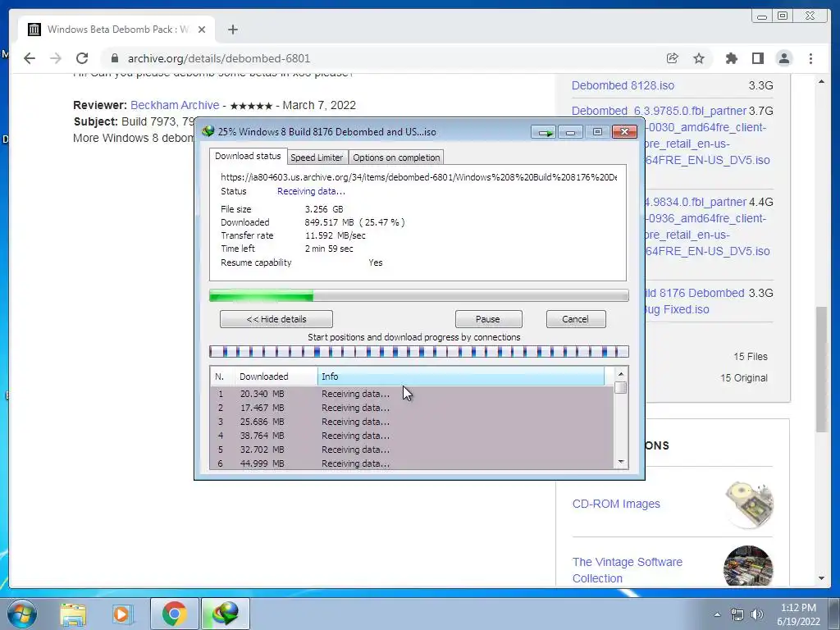Click the connections progress segment bar
The width and height of the screenshot is (840, 630).
419,351
